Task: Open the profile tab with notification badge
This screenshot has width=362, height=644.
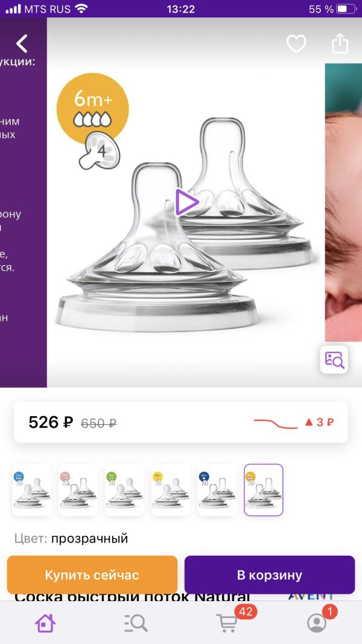Action: 317,623
